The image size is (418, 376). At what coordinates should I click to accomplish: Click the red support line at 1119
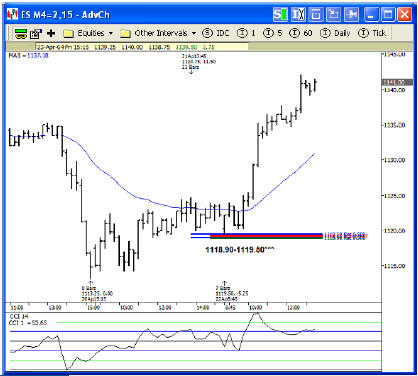267,235
